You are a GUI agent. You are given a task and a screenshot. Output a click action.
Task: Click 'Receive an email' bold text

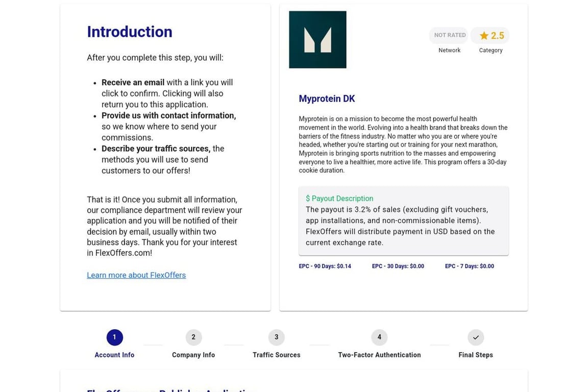coord(133,83)
